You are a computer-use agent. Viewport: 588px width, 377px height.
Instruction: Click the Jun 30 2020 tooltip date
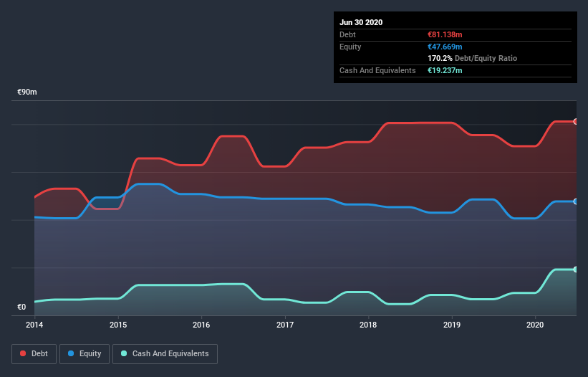tap(361, 22)
